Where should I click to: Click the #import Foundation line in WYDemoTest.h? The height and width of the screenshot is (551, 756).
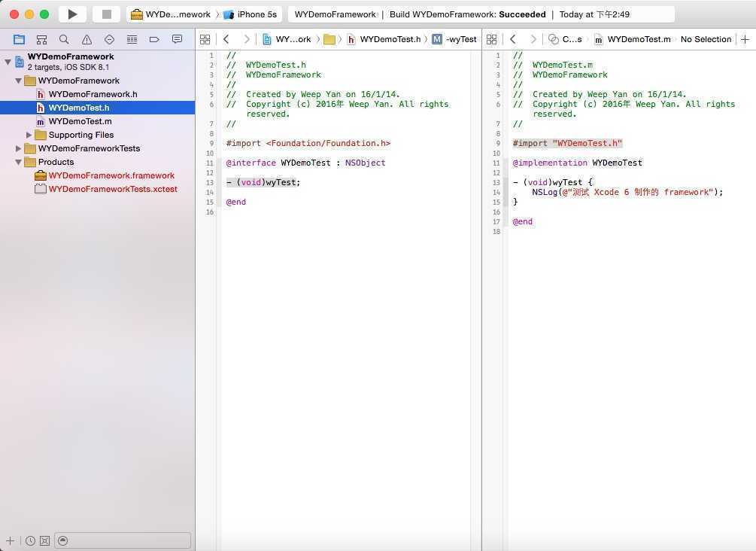tap(308, 143)
